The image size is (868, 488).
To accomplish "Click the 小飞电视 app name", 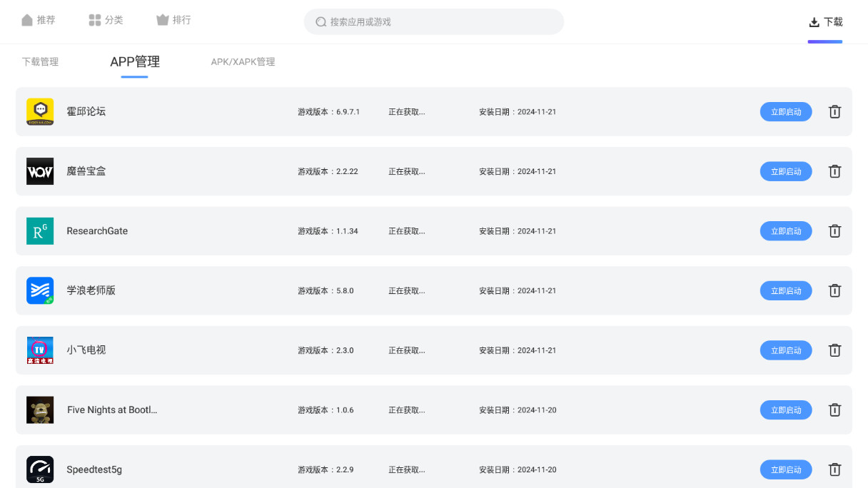I will (x=86, y=350).
